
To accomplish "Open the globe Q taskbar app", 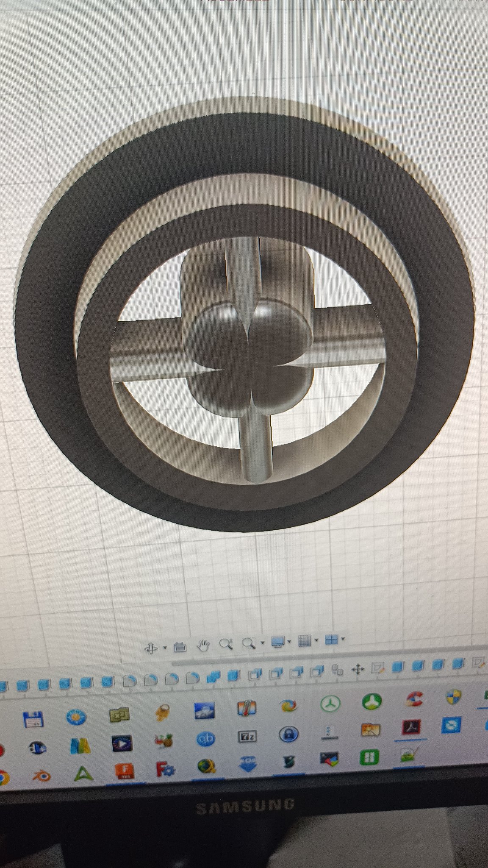I will point(207,766).
